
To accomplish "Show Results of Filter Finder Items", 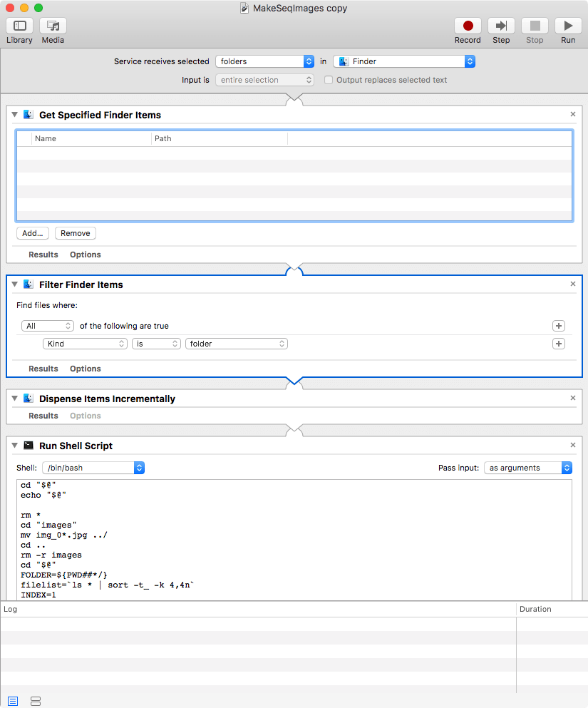I will 43,369.
